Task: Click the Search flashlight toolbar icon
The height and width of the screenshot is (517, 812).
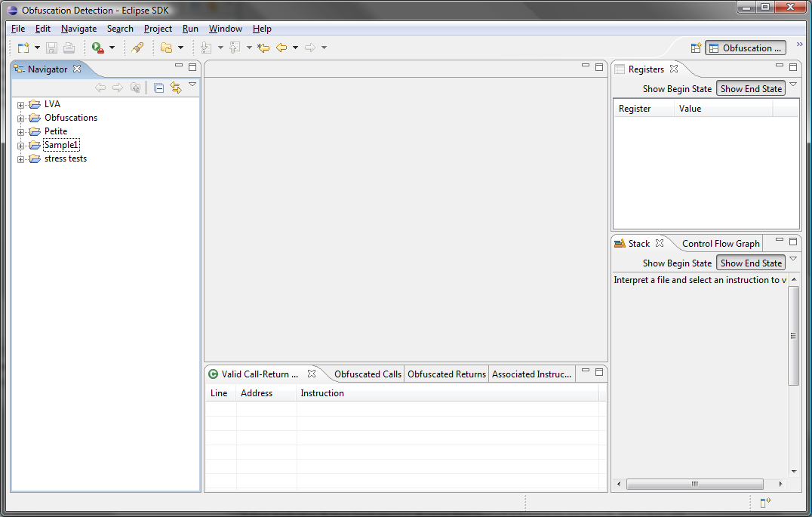Action: coord(137,48)
